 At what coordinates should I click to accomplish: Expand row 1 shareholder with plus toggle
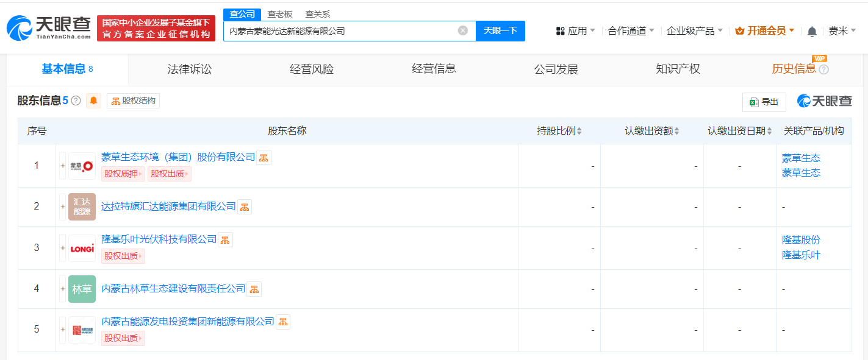62,166
